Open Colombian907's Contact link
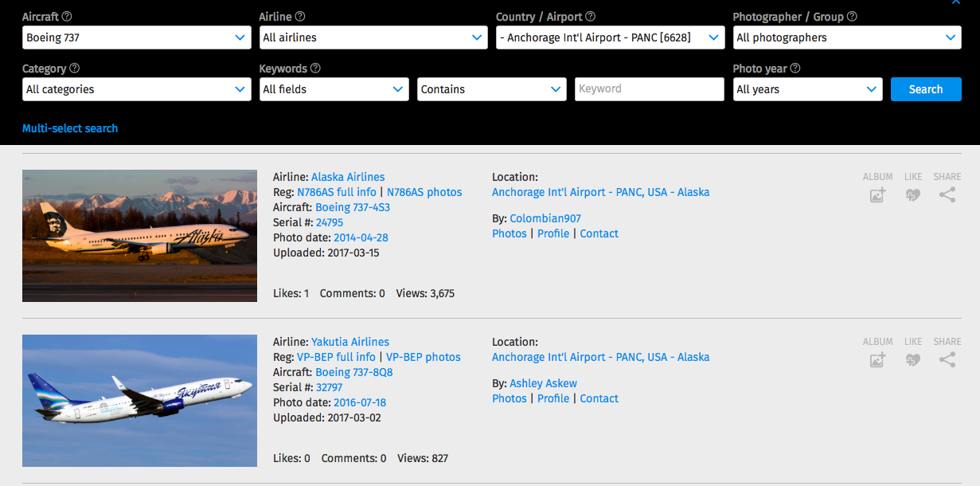This screenshot has width=980, height=486. pyautogui.click(x=599, y=233)
